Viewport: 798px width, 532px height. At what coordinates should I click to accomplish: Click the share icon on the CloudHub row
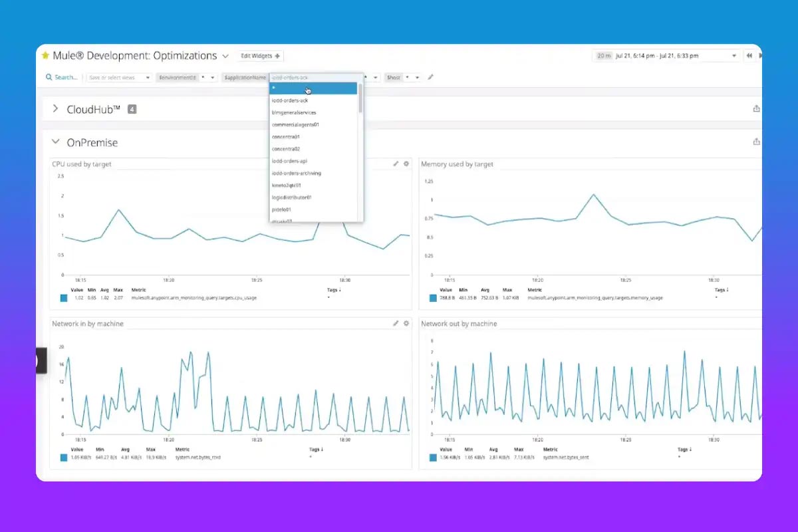756,108
